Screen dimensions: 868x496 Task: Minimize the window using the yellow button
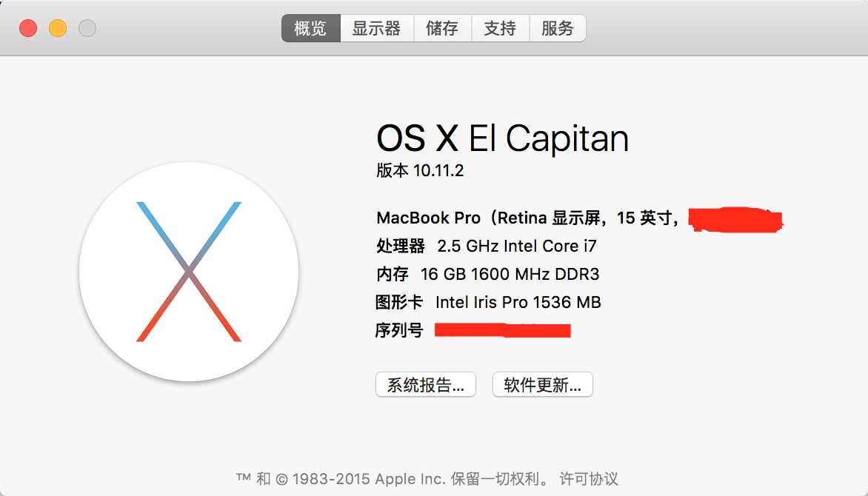tap(58, 27)
